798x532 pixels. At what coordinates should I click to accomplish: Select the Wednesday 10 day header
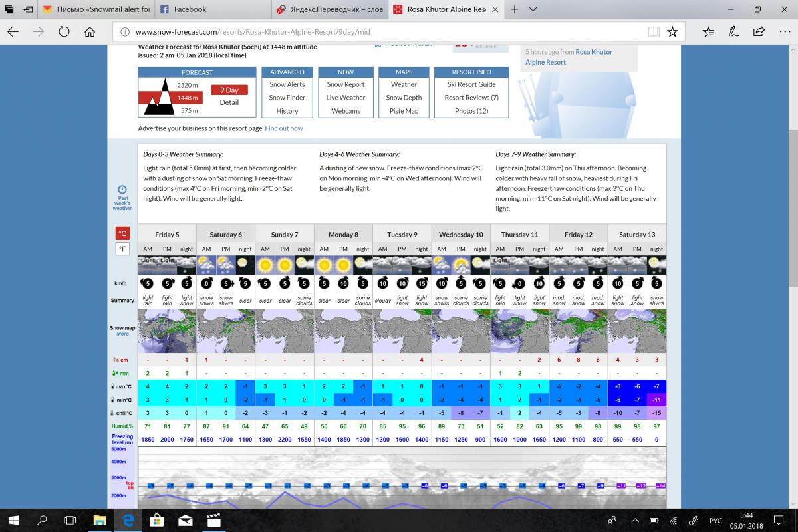461,234
